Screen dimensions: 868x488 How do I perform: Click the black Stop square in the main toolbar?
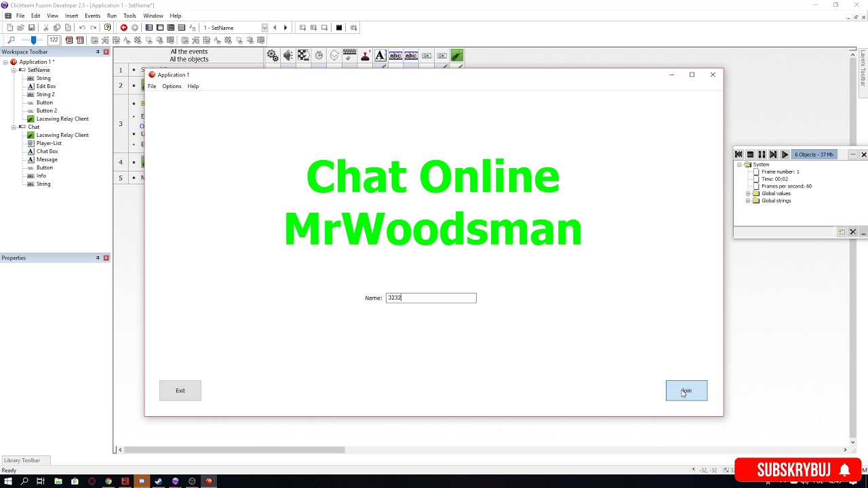coord(339,28)
